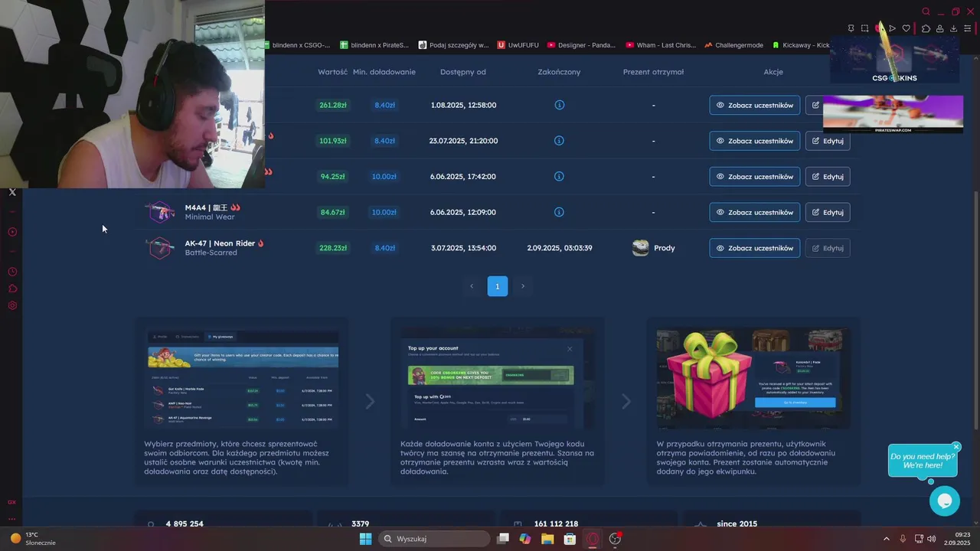Click 'Edytuj' in the 101.93zł row
The image size is (980, 551).
click(828, 141)
